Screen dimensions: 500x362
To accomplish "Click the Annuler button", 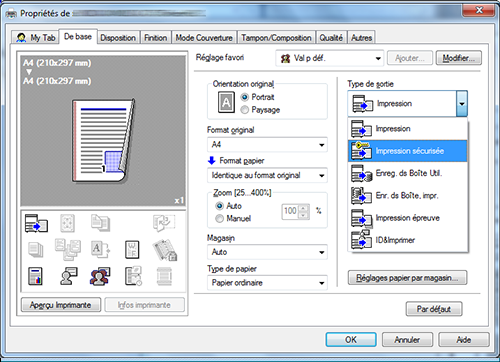I will 407,340.
